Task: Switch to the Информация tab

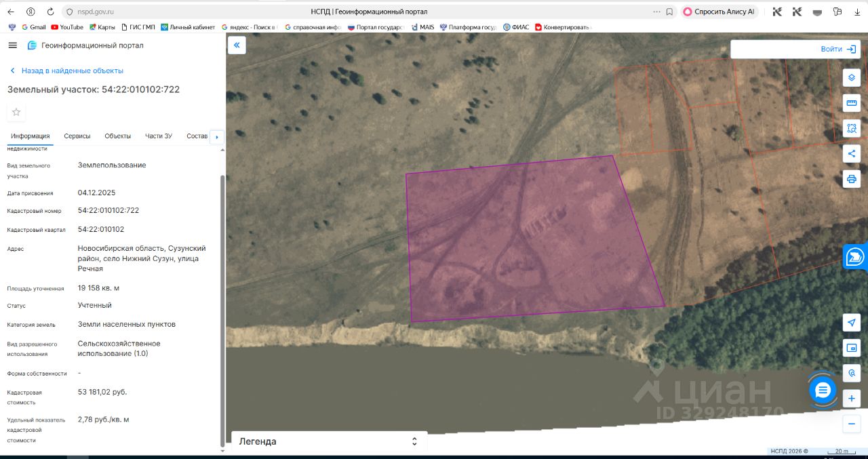Action: [30, 136]
